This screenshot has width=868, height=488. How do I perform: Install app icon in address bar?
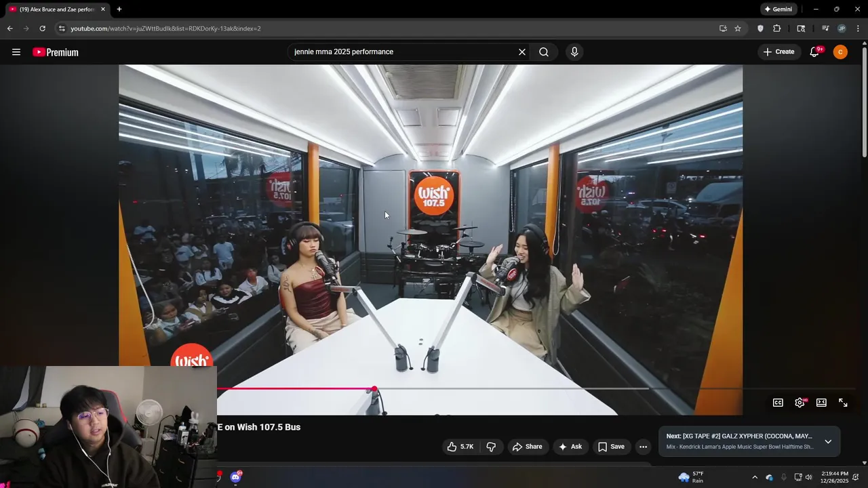(723, 28)
